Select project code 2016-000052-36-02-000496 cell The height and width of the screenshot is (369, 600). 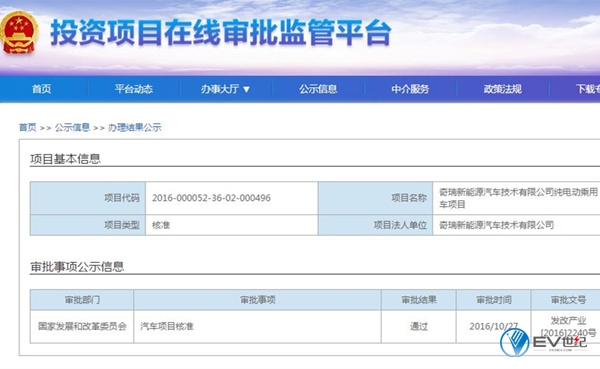pyautogui.click(x=232, y=198)
